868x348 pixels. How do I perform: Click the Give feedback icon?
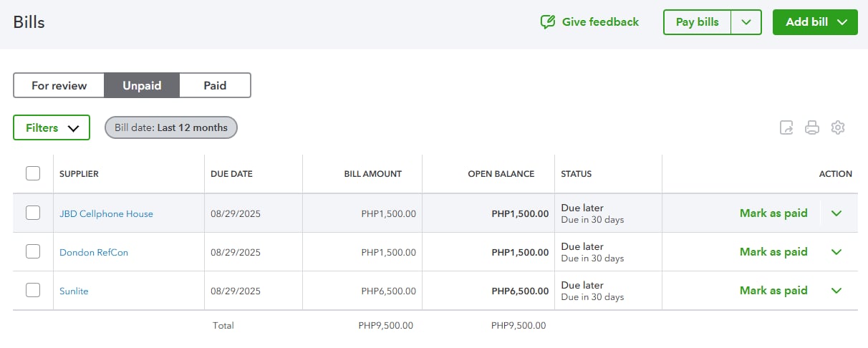(x=548, y=22)
